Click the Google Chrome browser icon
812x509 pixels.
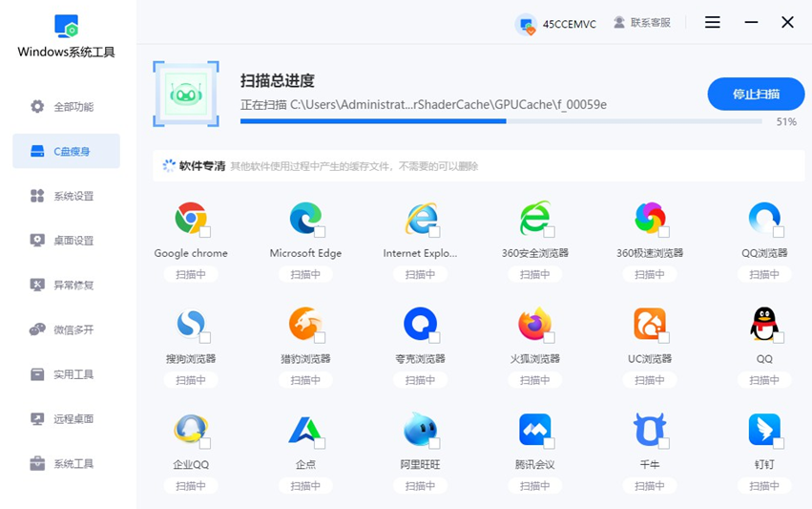pyautogui.click(x=191, y=218)
